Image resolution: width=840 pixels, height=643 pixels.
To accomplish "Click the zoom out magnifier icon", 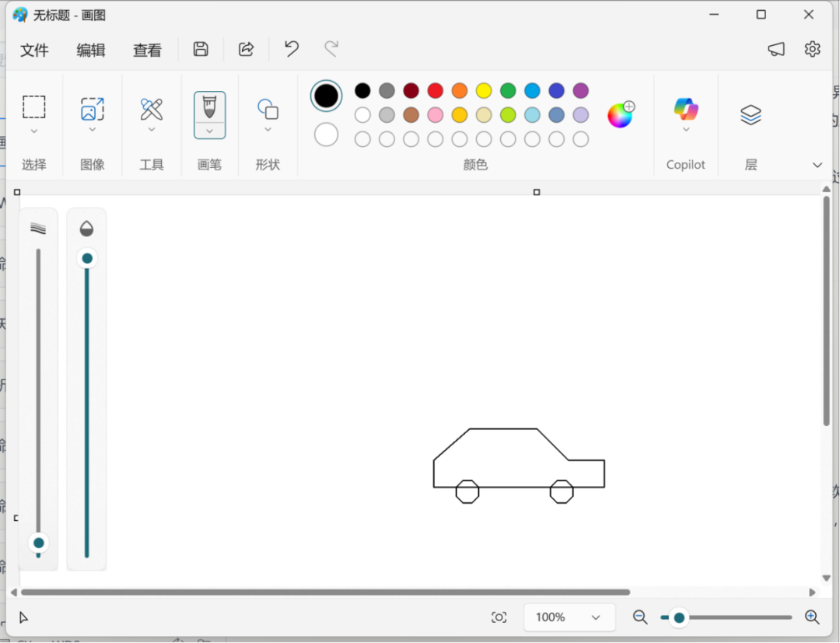I will click(640, 617).
